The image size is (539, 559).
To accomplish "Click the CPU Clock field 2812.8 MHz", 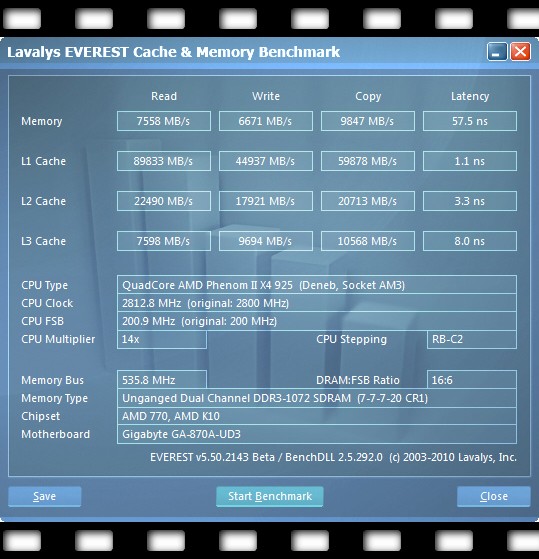I will (x=317, y=303).
